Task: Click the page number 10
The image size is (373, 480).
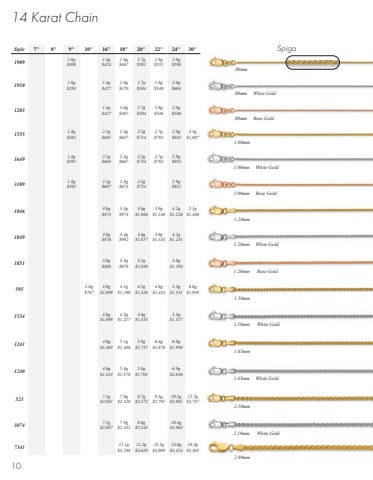Action: pos(17,466)
